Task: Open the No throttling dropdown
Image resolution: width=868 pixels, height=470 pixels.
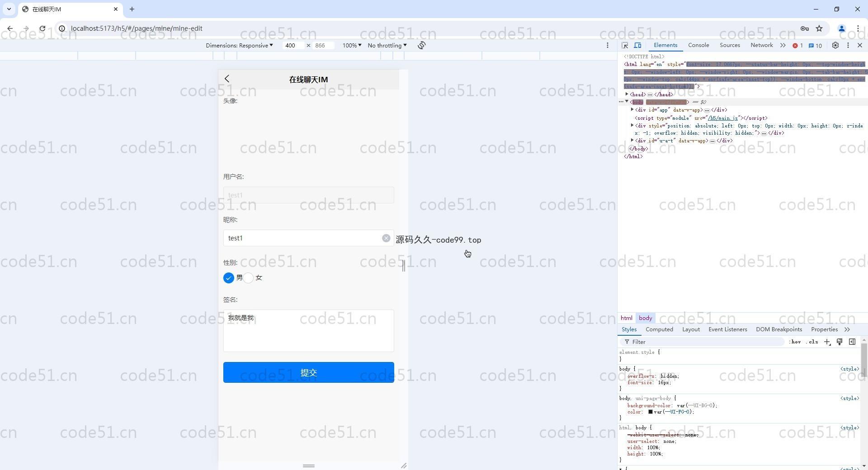Action: tap(387, 46)
